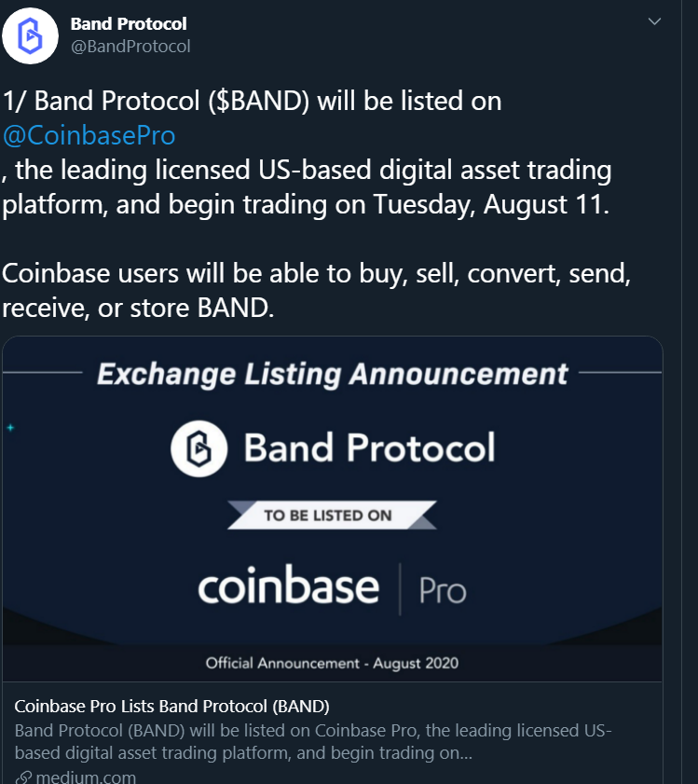This screenshot has width=698, height=784.
Task: Click the small teal star sparkle in card
Action: tap(10, 428)
